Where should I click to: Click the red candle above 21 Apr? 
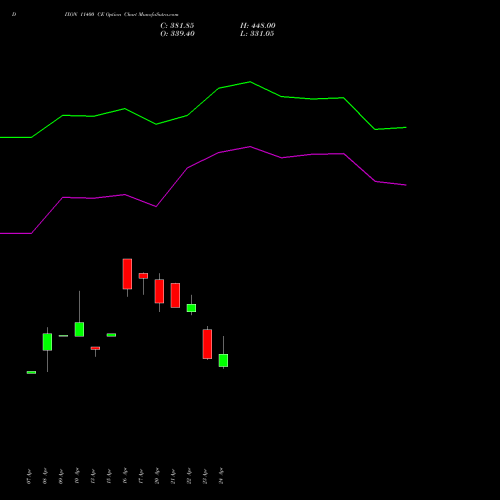(x=175, y=295)
